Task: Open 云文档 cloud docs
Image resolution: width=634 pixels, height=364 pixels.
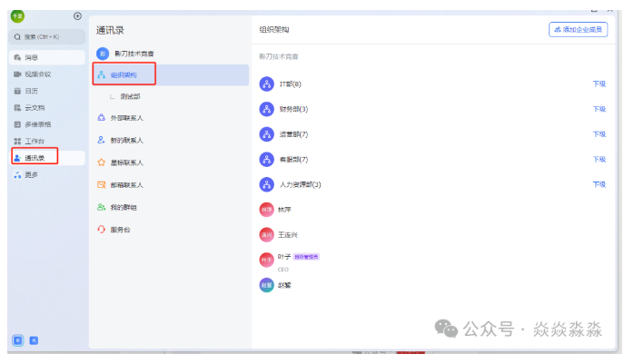Action: click(47, 108)
